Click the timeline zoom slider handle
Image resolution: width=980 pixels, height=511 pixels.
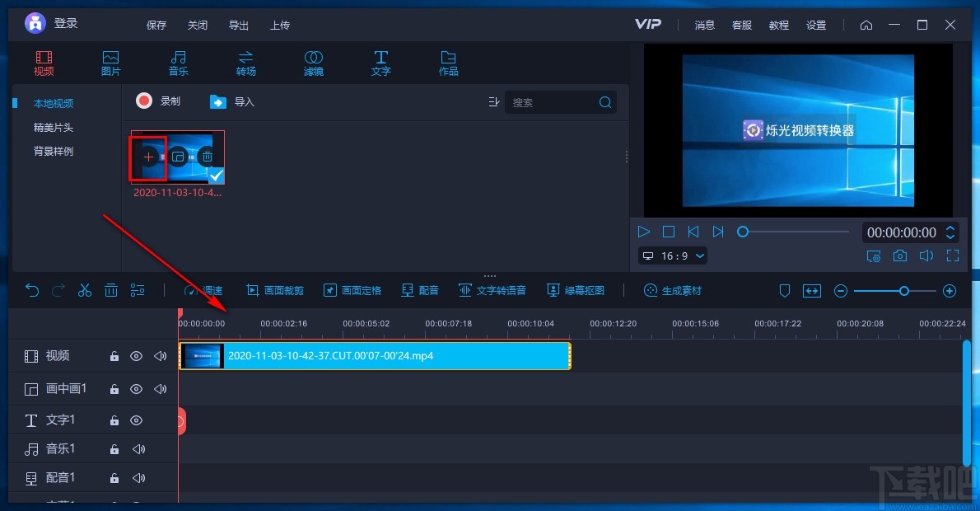[x=903, y=291]
